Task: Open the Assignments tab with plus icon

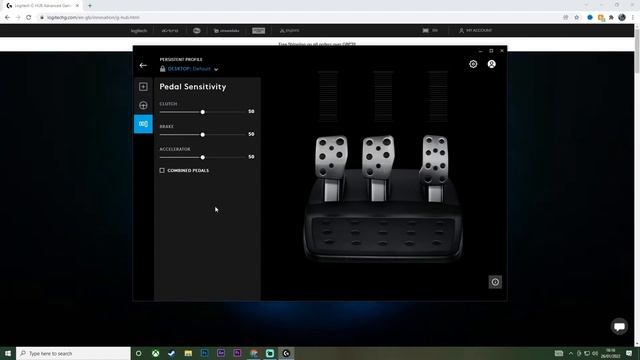Action: [x=143, y=87]
